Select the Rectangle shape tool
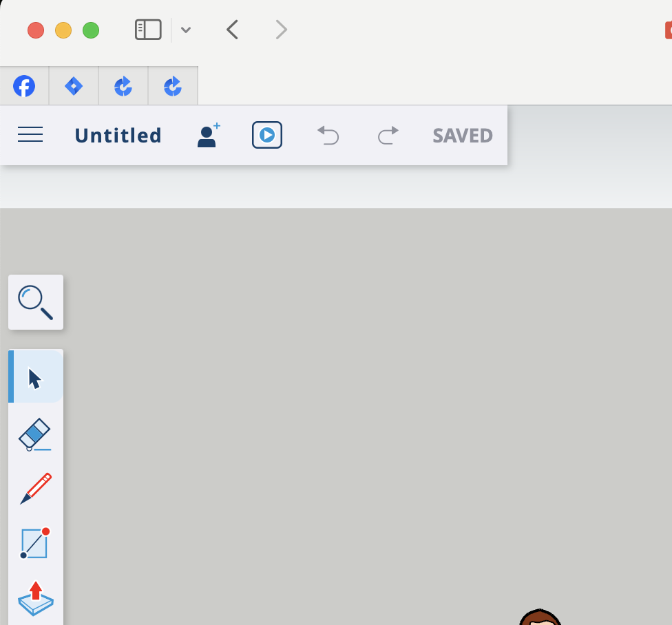 [36, 543]
